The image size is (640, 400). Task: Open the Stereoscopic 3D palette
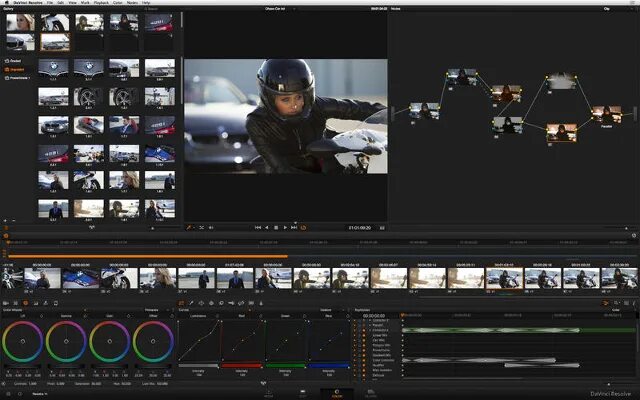[251, 303]
